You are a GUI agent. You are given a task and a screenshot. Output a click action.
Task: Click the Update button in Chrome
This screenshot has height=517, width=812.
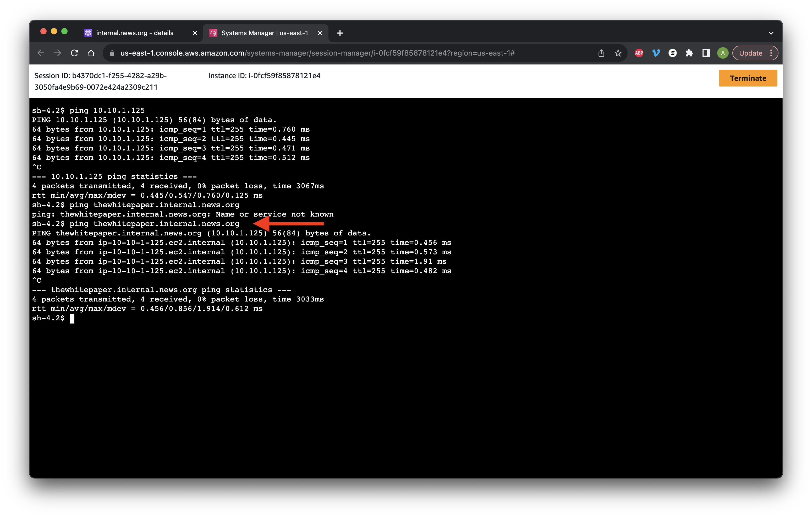751,53
